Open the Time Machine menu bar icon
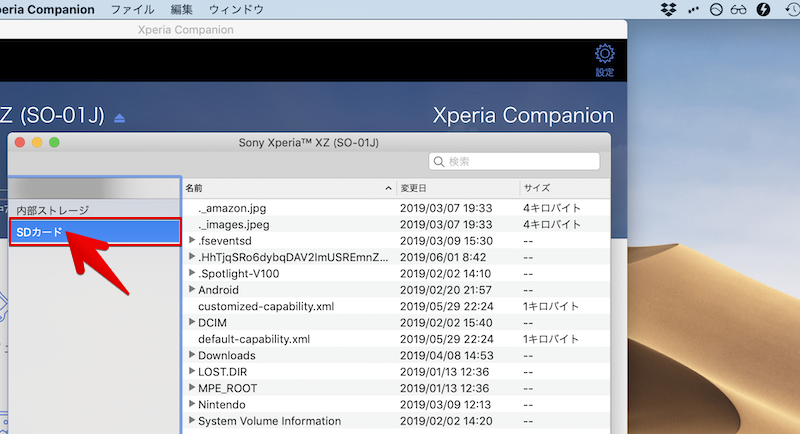The width and height of the screenshot is (800, 434). (791, 9)
